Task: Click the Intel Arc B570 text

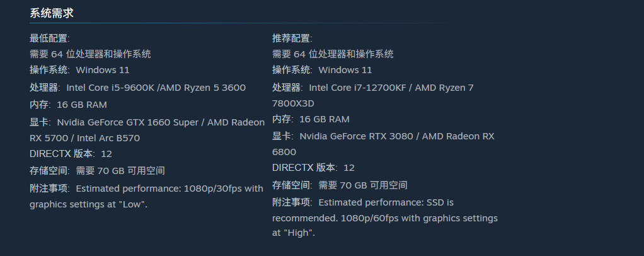Action: [x=108, y=137]
